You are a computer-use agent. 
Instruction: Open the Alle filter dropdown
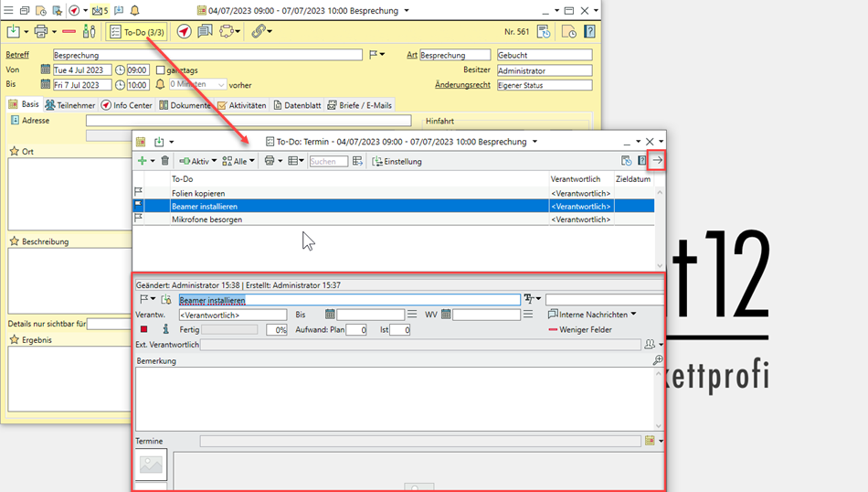click(x=239, y=161)
